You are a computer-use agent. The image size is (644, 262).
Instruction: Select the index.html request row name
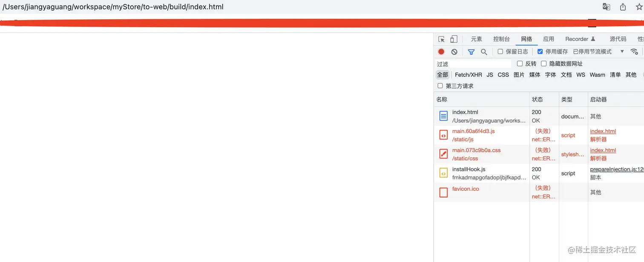[465, 112]
